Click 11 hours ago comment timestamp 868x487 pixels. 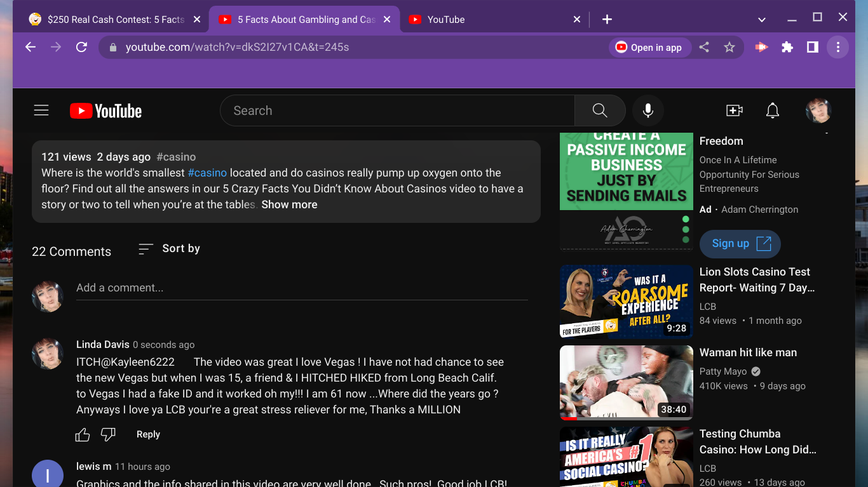click(142, 467)
